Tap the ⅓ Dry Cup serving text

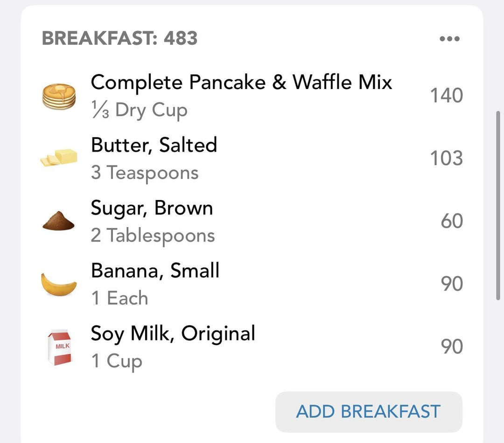139,110
